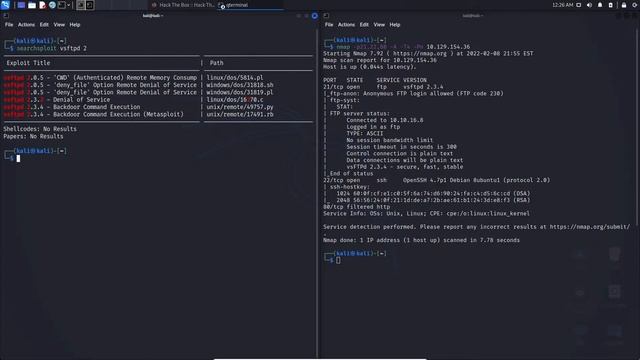640x360 pixels.
Task: Open Help menu in left terminal
Action: click(x=75, y=25)
